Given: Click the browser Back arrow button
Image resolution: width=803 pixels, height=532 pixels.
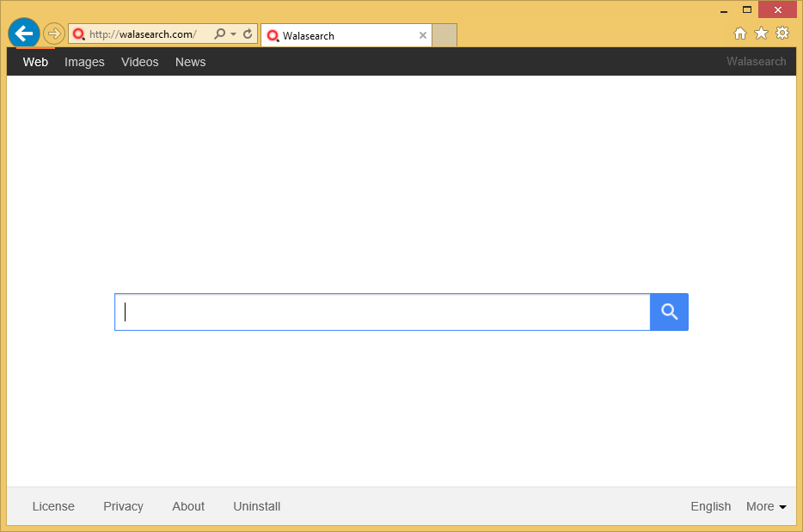Looking at the screenshot, I should [24, 34].
